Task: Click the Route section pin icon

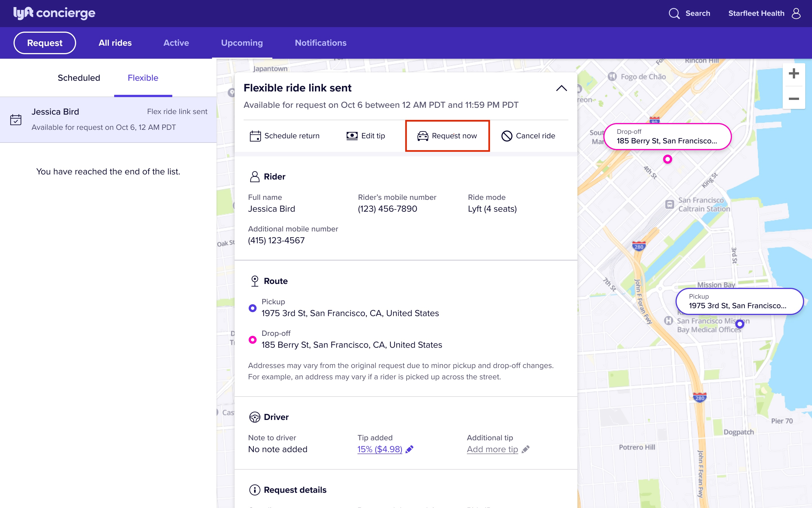Action: (255, 281)
